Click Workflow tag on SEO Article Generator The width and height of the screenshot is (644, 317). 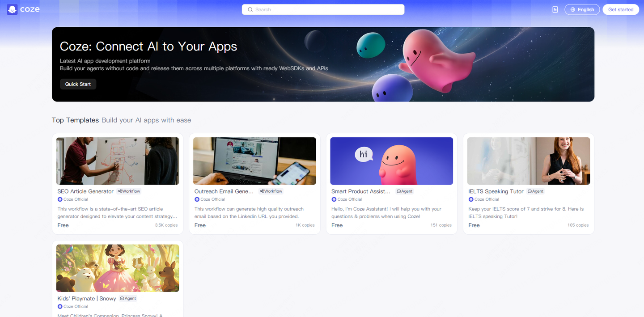pyautogui.click(x=129, y=191)
